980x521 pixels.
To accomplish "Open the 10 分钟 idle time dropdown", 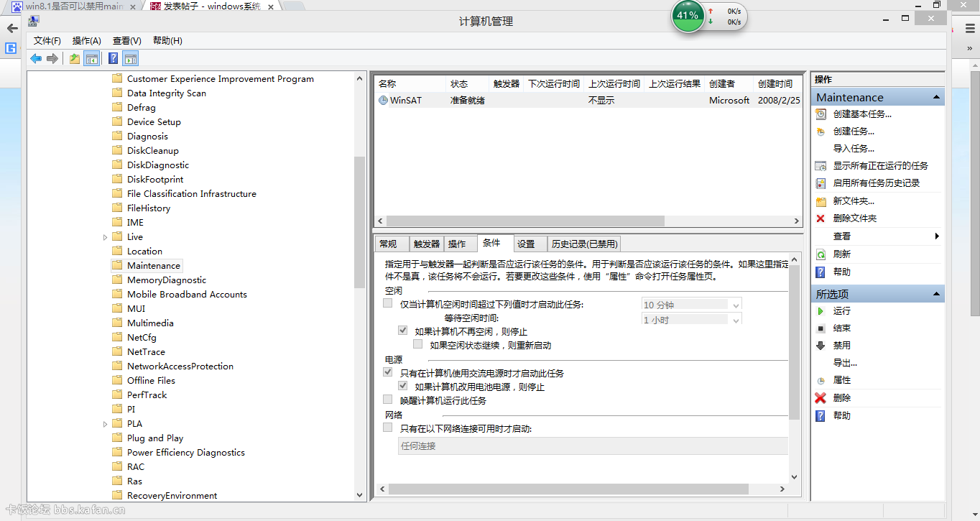I will coord(735,305).
